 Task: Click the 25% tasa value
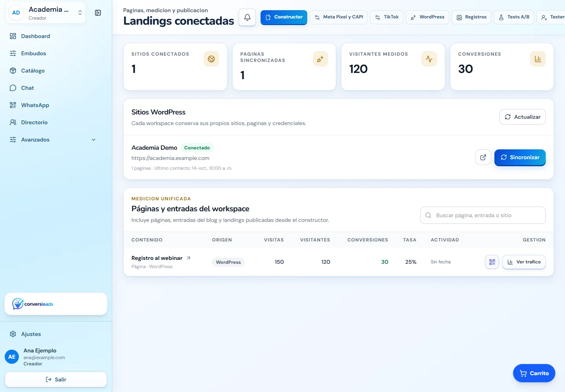click(x=411, y=262)
